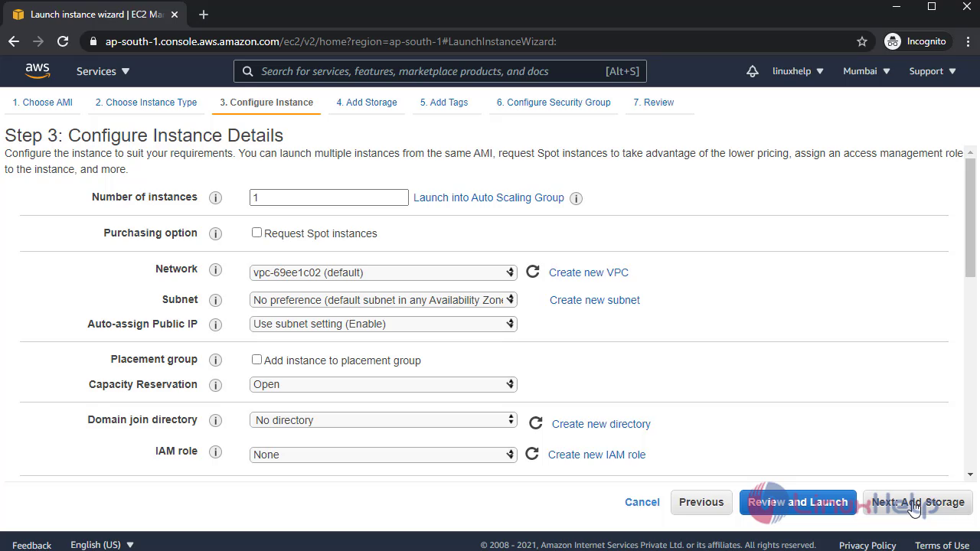Open the IAM role dropdown

(384, 455)
